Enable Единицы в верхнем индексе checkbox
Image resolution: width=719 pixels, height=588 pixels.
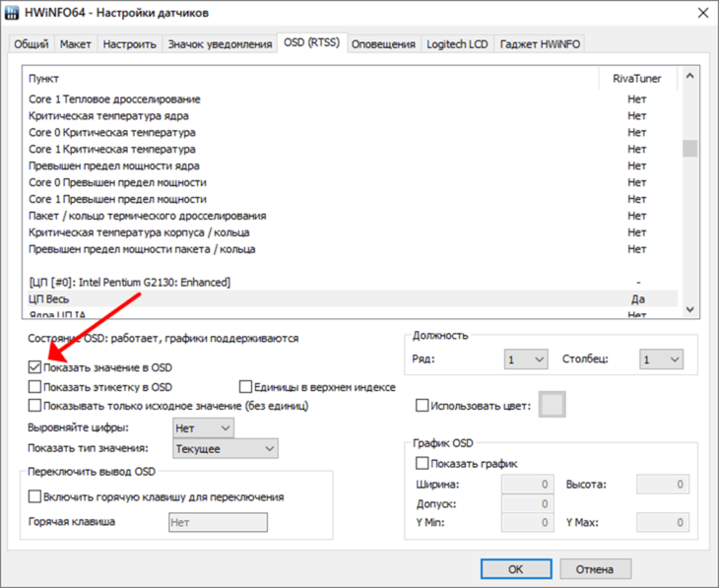[x=245, y=387]
